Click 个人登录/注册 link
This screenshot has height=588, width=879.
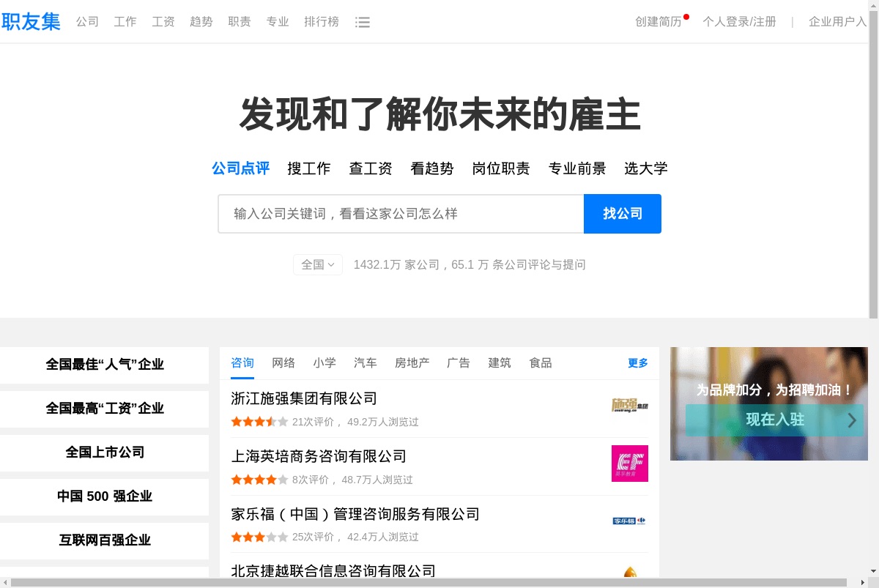(739, 22)
